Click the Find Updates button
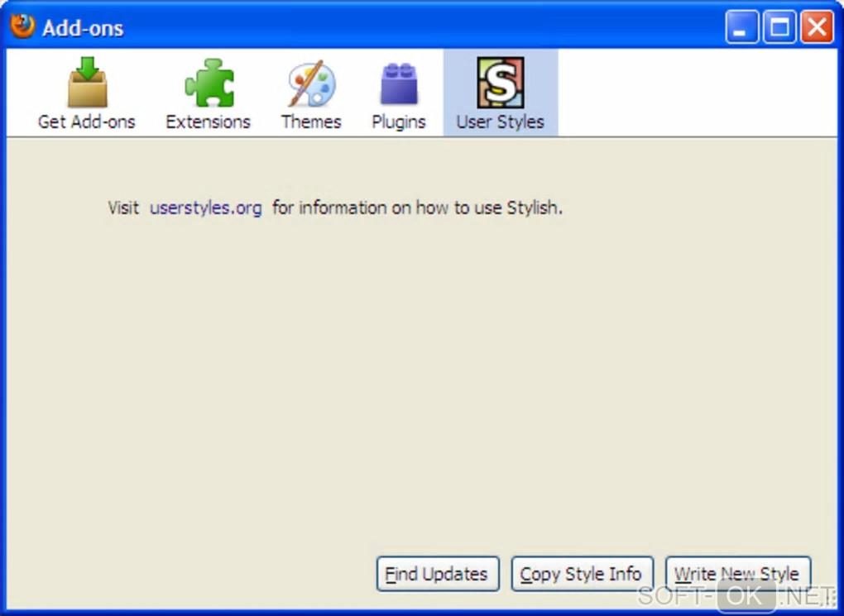The image size is (844, 616). point(438,574)
